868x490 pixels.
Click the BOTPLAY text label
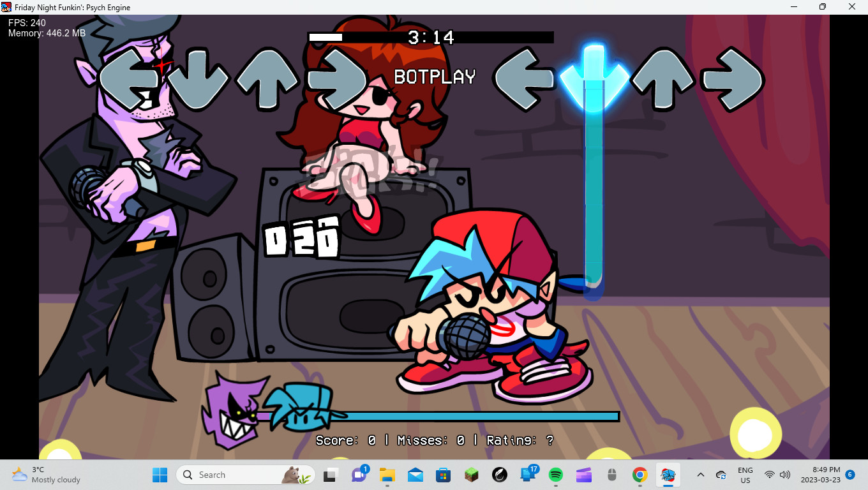click(x=435, y=77)
